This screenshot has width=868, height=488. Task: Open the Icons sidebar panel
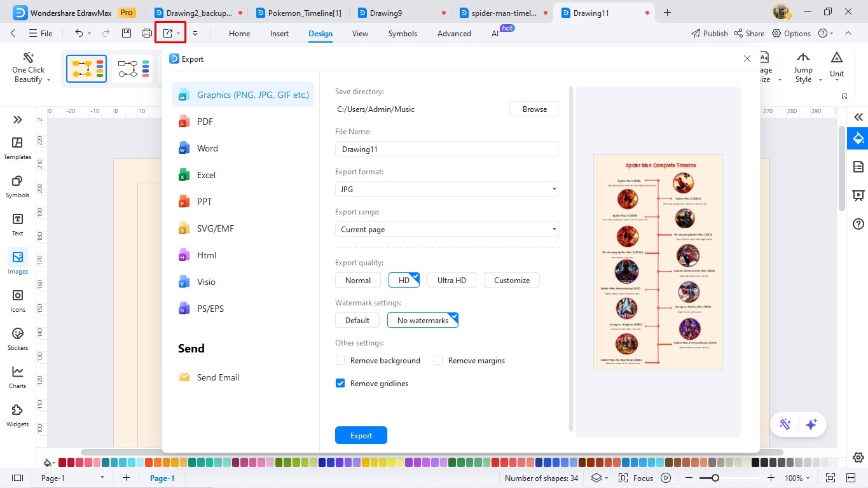tap(18, 301)
